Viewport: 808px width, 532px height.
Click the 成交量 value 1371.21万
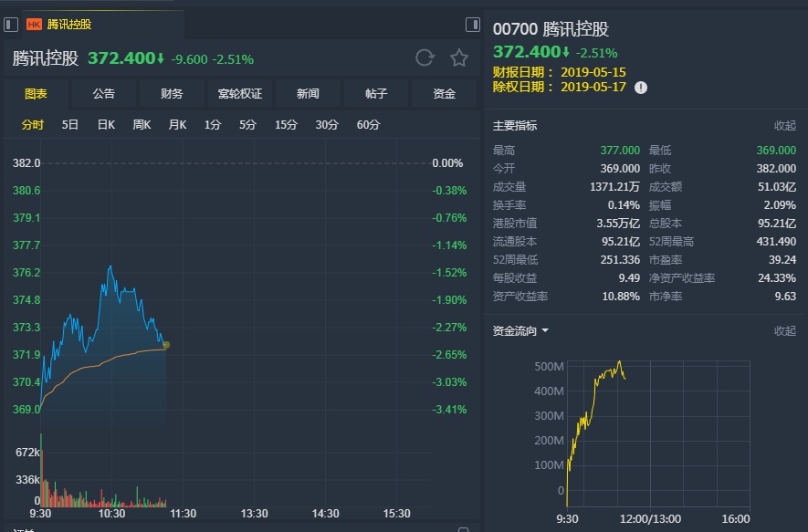614,187
